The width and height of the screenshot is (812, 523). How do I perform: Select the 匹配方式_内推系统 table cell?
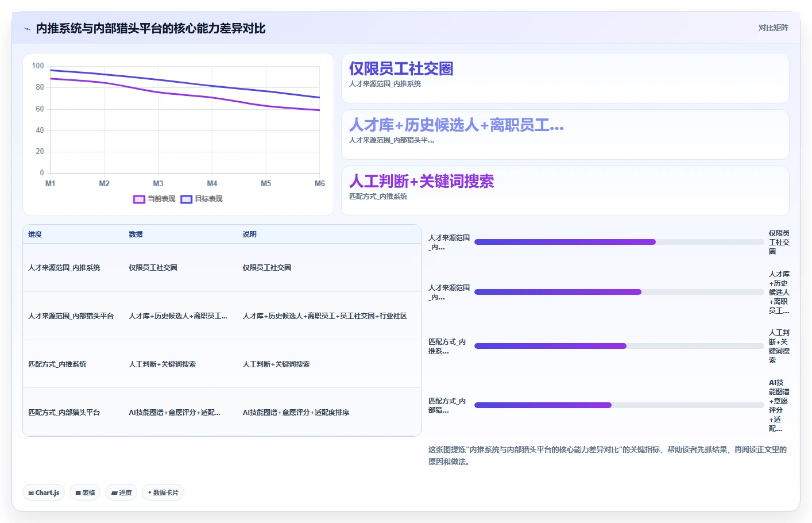(57, 364)
